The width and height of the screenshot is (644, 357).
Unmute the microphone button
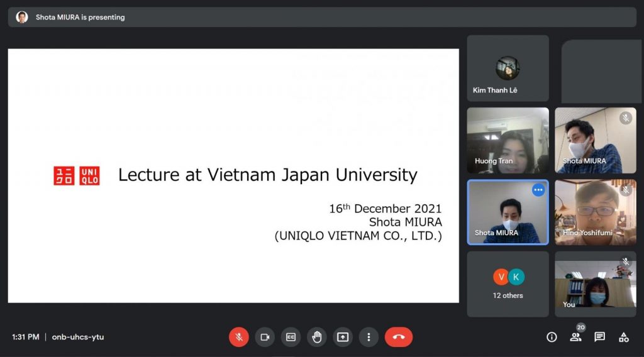pyautogui.click(x=238, y=337)
